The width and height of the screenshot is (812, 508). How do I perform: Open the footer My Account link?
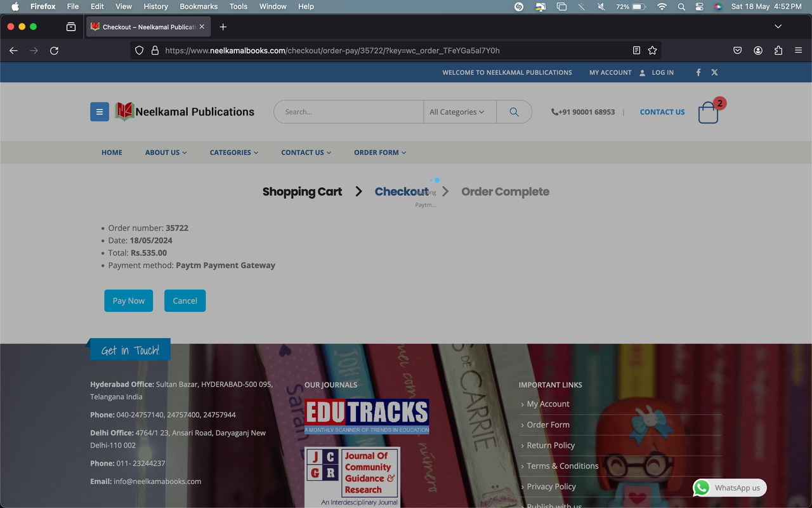[x=548, y=404]
